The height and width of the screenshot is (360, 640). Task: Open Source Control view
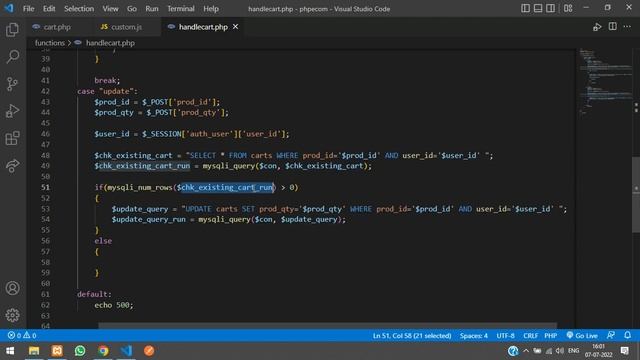point(12,84)
